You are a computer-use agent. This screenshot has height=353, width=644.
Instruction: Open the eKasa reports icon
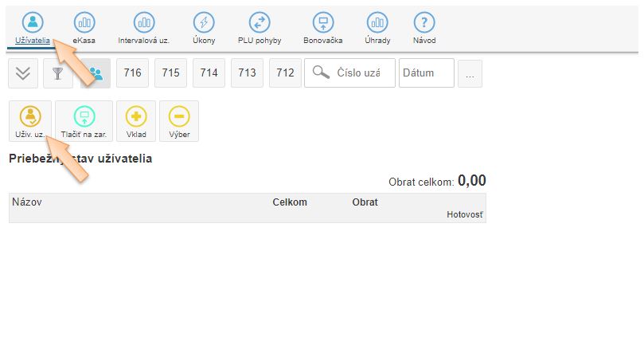tap(84, 27)
